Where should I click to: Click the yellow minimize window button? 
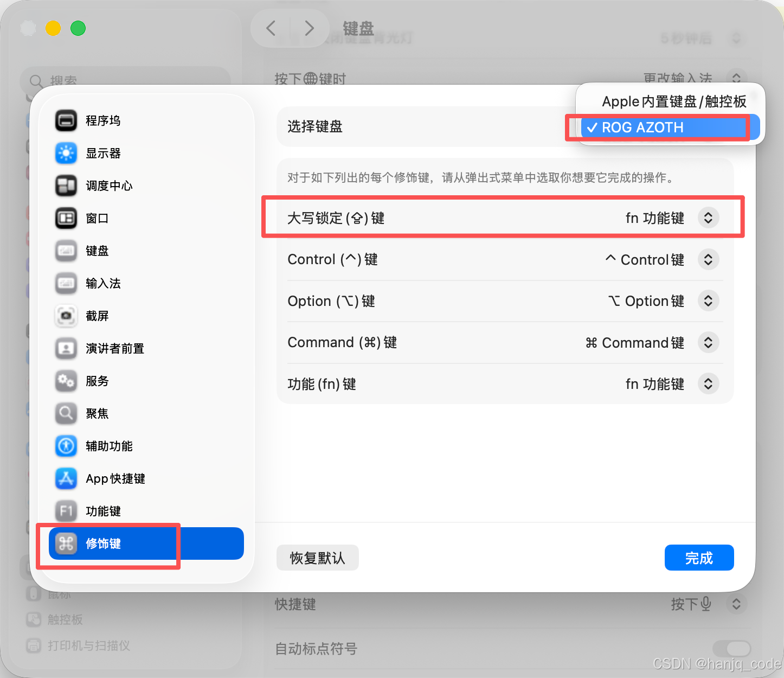53,28
